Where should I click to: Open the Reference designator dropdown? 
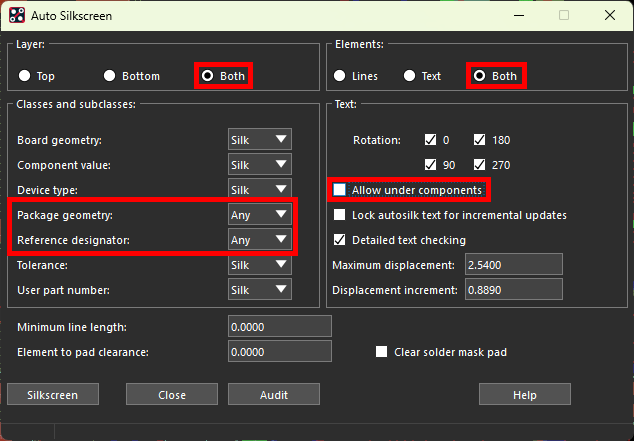point(260,240)
